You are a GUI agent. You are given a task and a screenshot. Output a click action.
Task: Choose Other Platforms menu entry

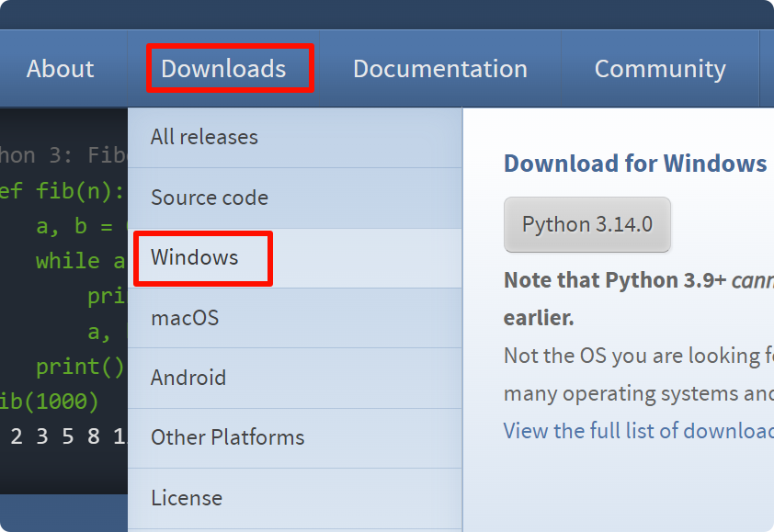pyautogui.click(x=227, y=437)
